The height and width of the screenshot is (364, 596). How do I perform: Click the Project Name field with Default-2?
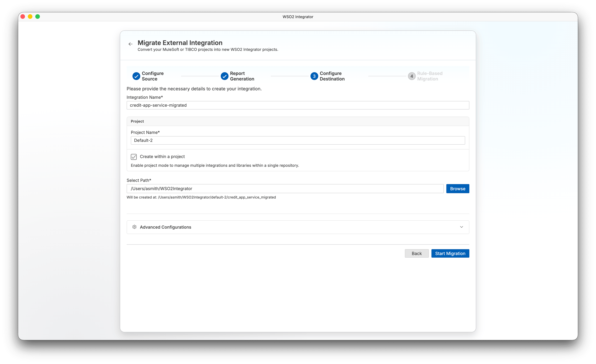coord(298,140)
